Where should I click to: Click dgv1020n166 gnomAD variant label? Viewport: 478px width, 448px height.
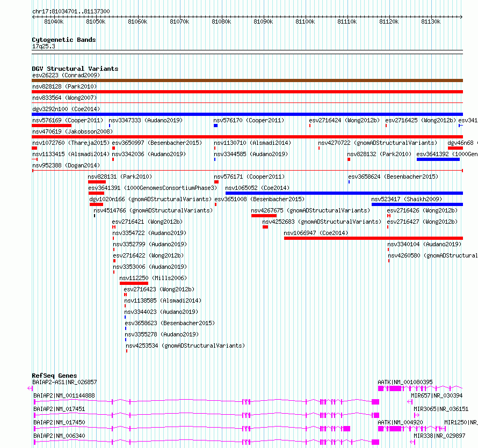pyautogui.click(x=150, y=199)
